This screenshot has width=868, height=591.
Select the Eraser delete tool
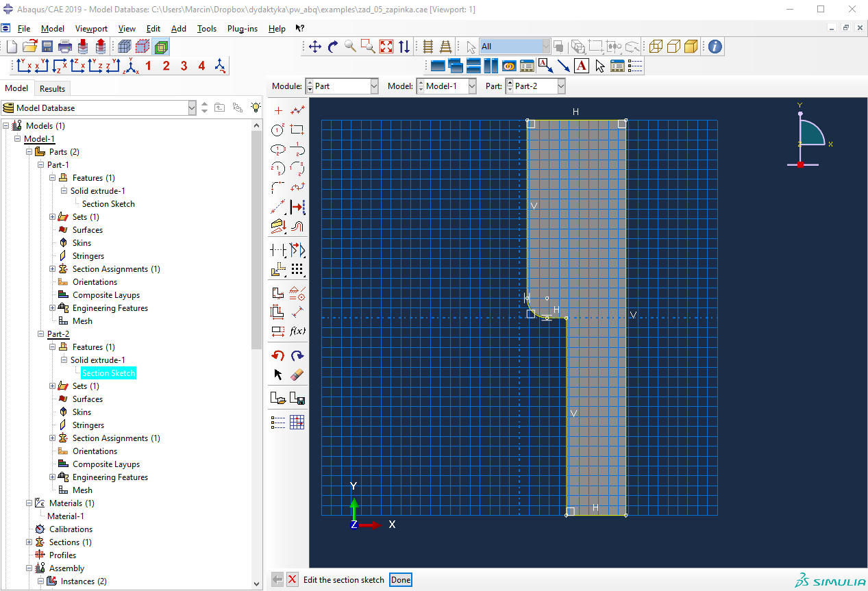pos(297,375)
